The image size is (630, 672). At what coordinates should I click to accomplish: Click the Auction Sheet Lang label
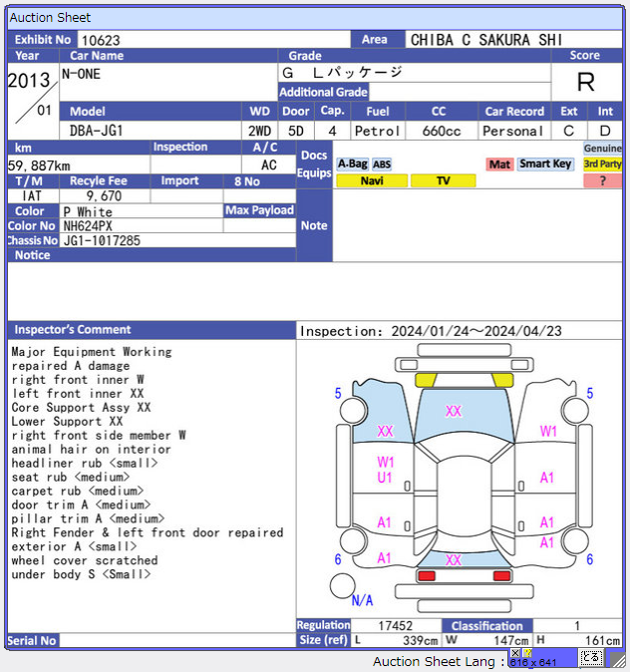[x=439, y=661]
